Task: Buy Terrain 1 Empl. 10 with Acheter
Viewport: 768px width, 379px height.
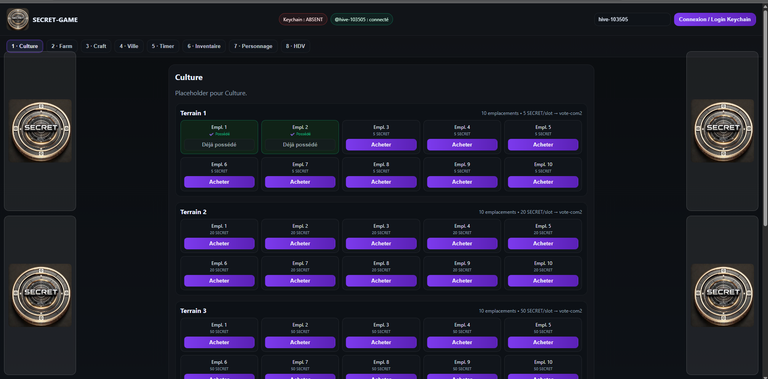Action: click(x=543, y=182)
